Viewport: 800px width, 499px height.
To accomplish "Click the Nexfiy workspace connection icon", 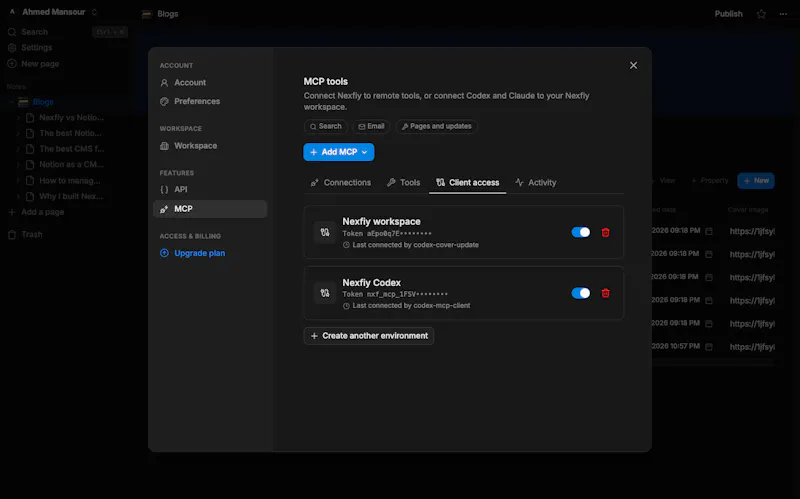I will [325, 233].
